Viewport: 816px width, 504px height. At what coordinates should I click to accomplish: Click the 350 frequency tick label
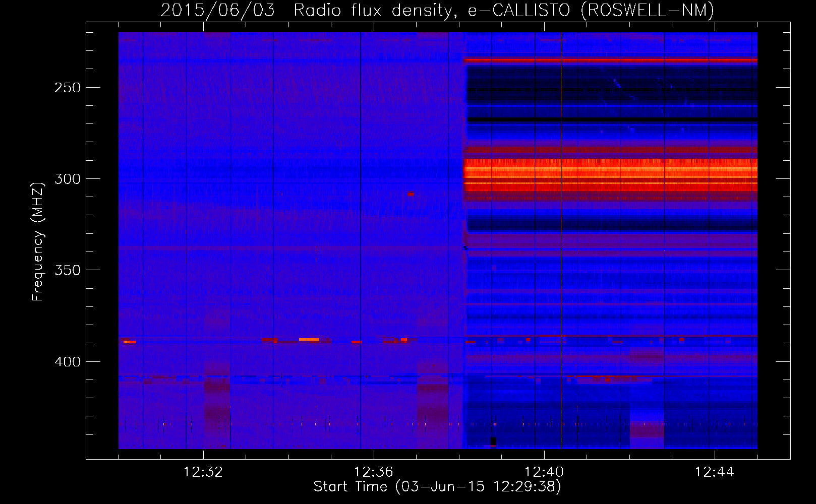[68, 270]
